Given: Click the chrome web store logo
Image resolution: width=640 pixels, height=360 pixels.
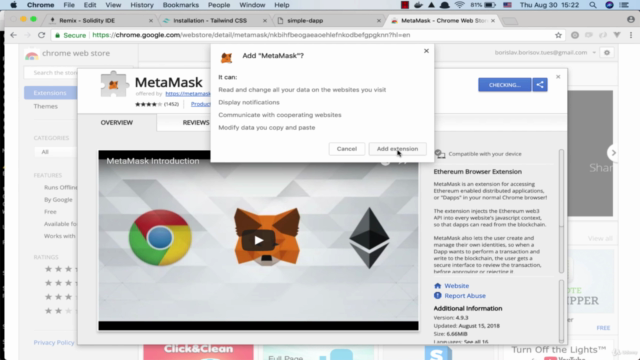Looking at the screenshot, I should (67, 53).
